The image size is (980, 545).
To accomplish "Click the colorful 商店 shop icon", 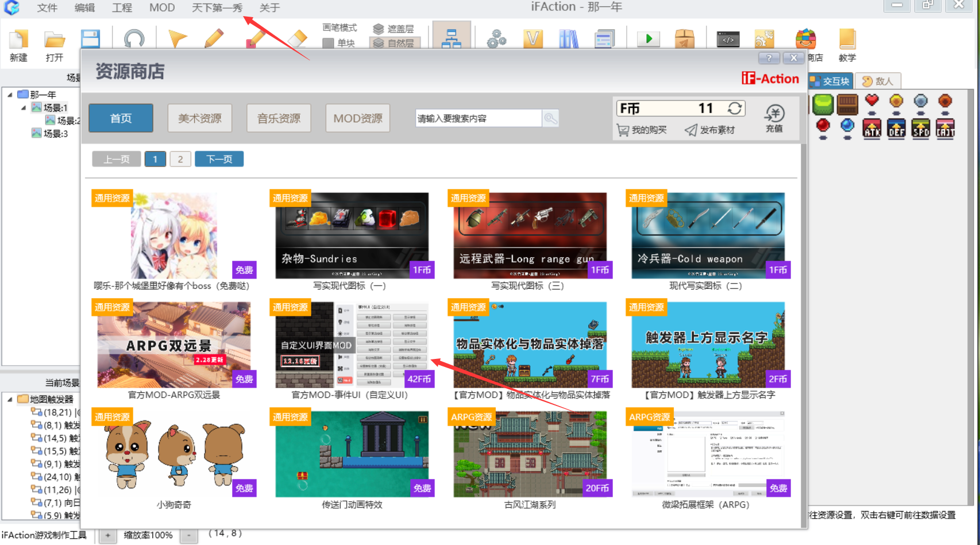I will [805, 39].
